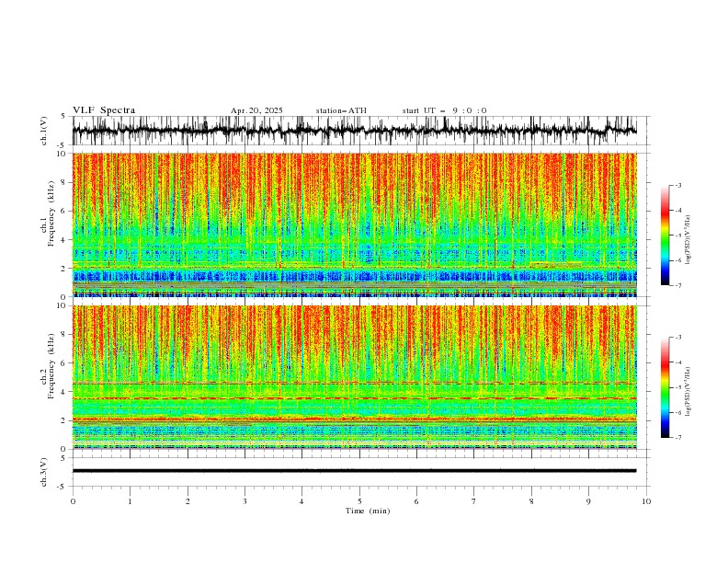Viewport: 728px width, 563px height.
Task: Click the ch.1 Frequency (kHz) axis label
Action: pos(48,213)
